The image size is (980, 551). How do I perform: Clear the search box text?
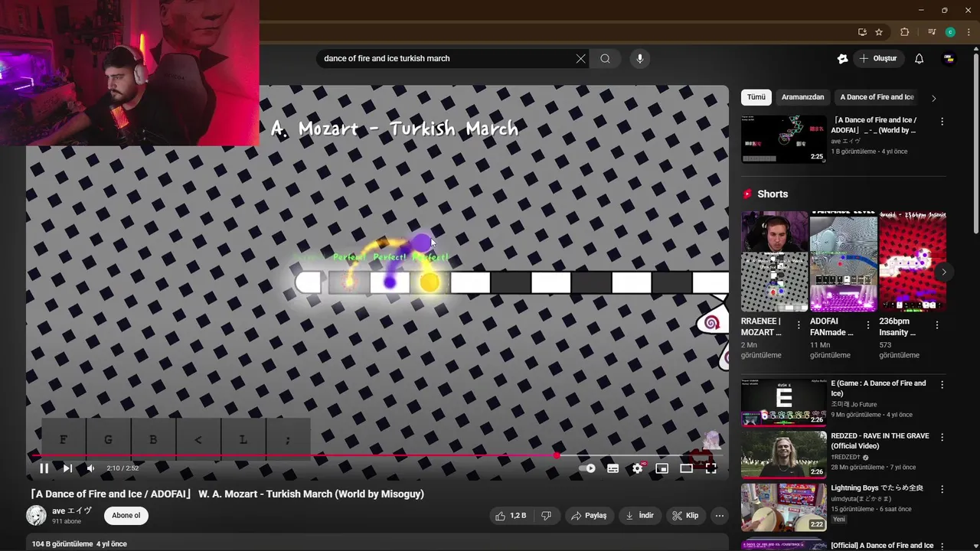(x=580, y=58)
